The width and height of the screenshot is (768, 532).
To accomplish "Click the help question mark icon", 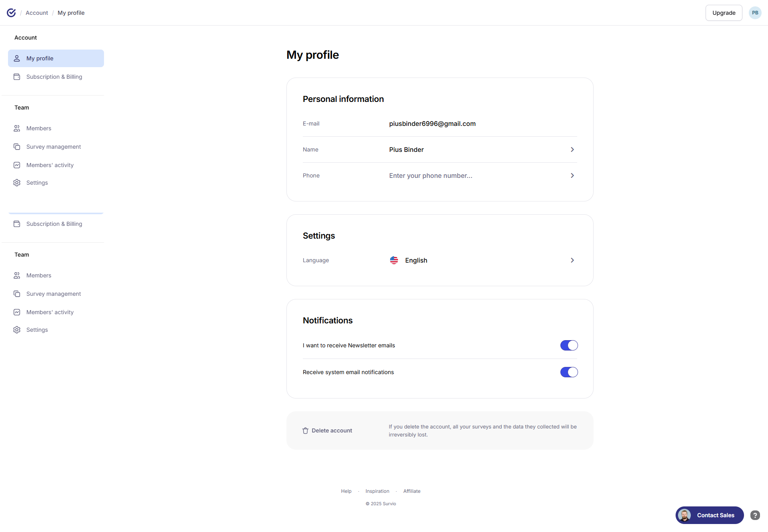I will click(x=755, y=515).
